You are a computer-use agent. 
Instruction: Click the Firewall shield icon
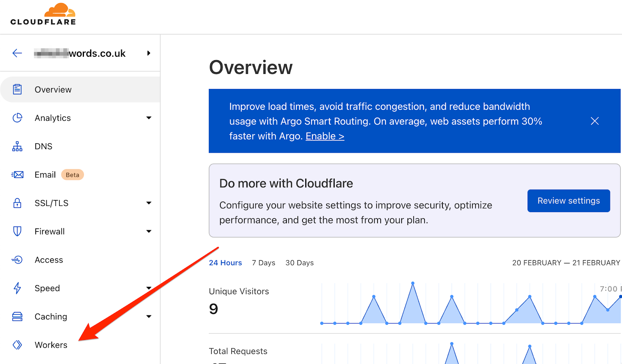tap(17, 231)
